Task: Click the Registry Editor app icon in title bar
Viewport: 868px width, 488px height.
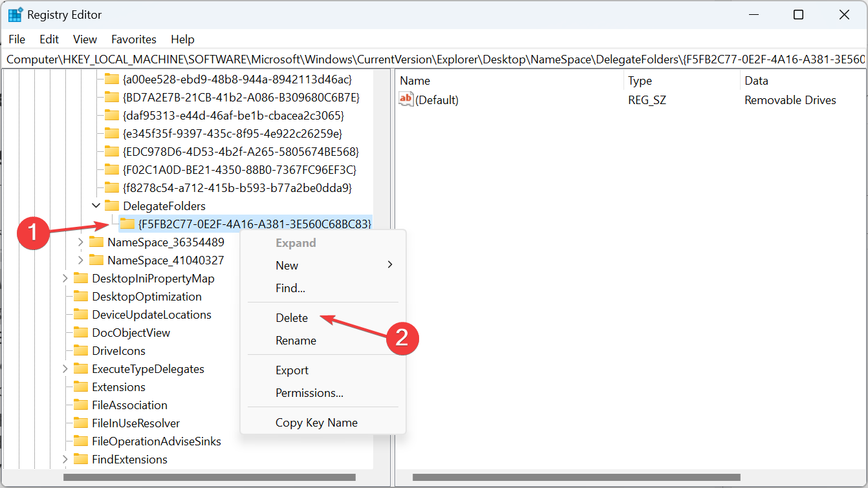Action: [16, 15]
